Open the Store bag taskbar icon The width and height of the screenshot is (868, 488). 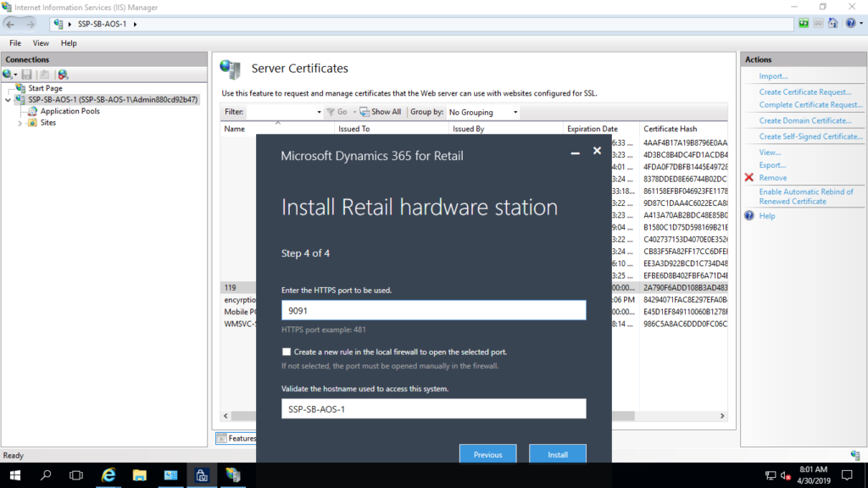point(202,475)
